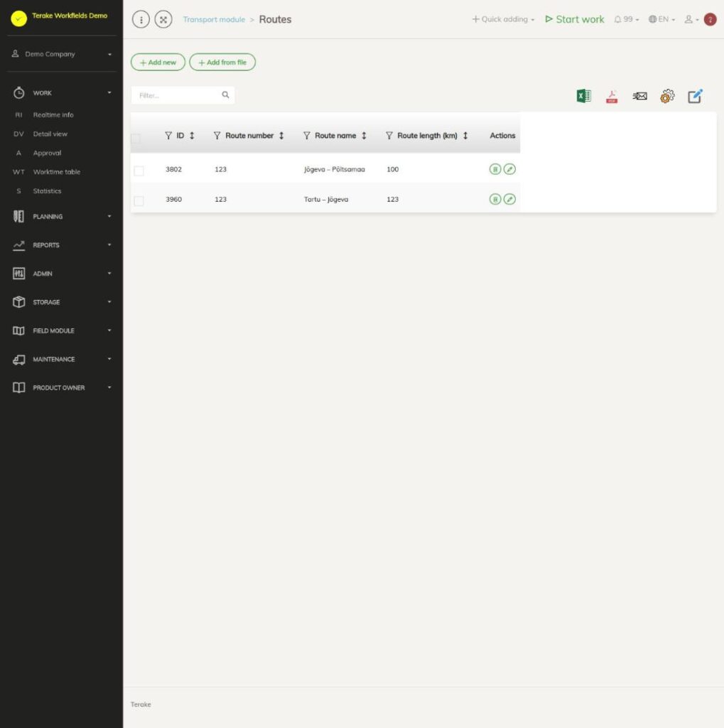Click the Start work button

(575, 19)
